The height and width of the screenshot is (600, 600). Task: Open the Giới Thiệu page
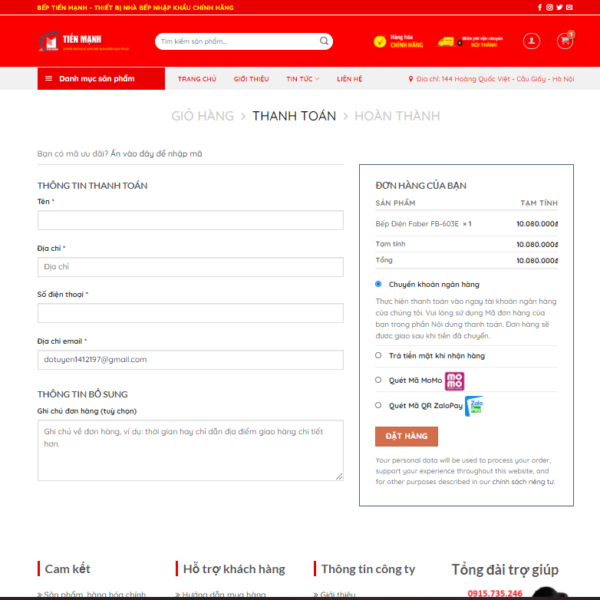(x=250, y=78)
